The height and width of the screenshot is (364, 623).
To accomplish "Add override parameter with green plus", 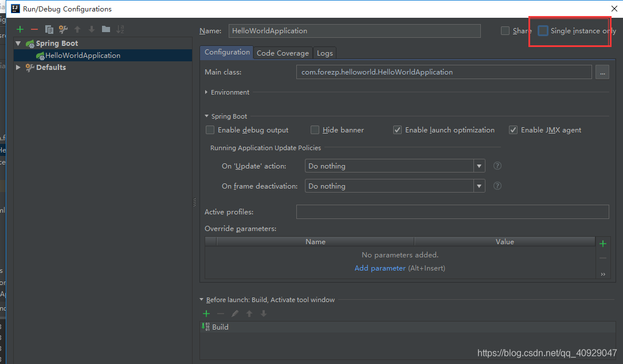I will pos(603,244).
